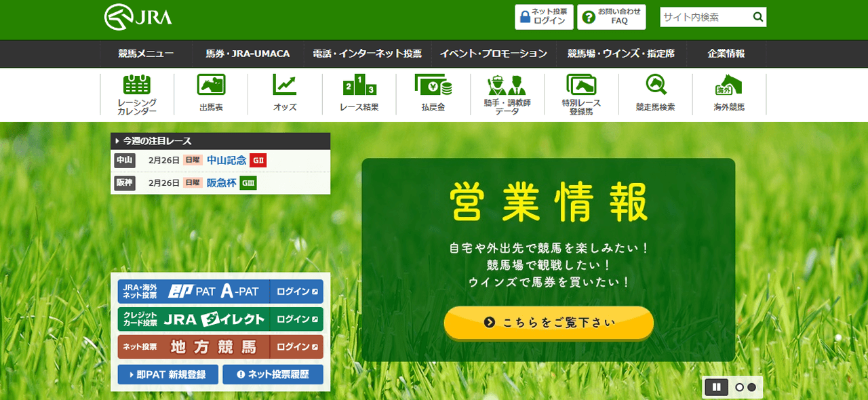Expand the 競馬場・ウインズ・指定席 menu
This screenshot has width=868, height=400.
coord(620,54)
